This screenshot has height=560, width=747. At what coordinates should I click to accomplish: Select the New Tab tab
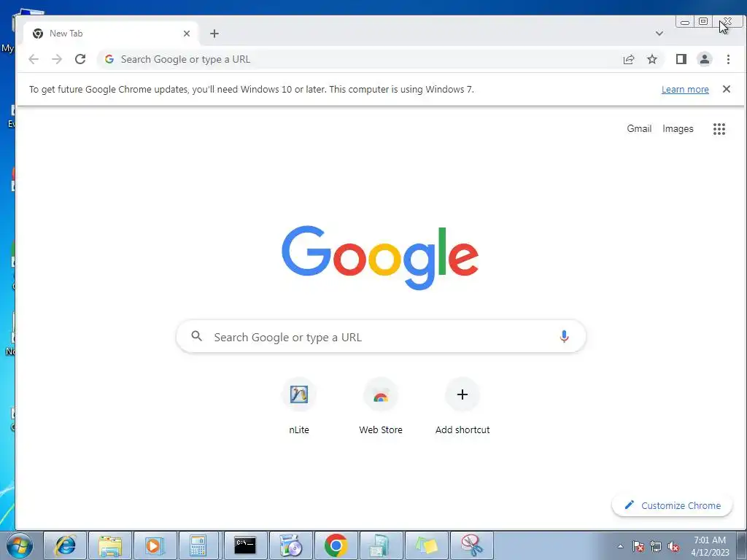click(111, 34)
